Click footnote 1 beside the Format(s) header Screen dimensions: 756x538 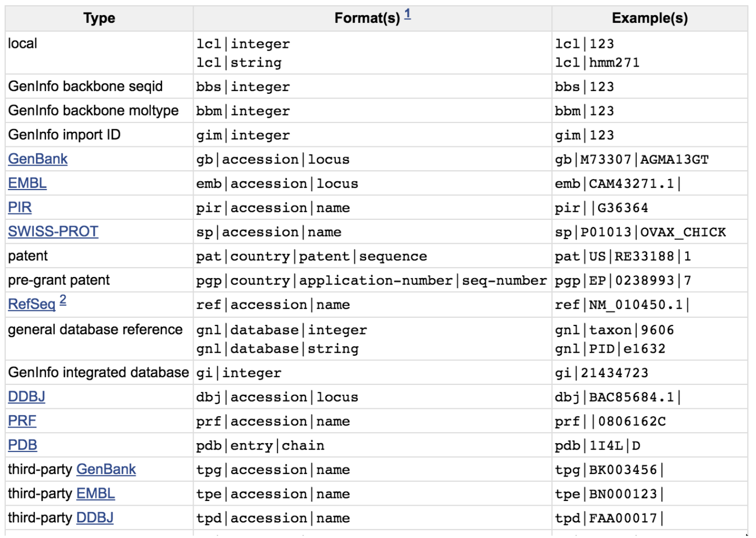(408, 14)
